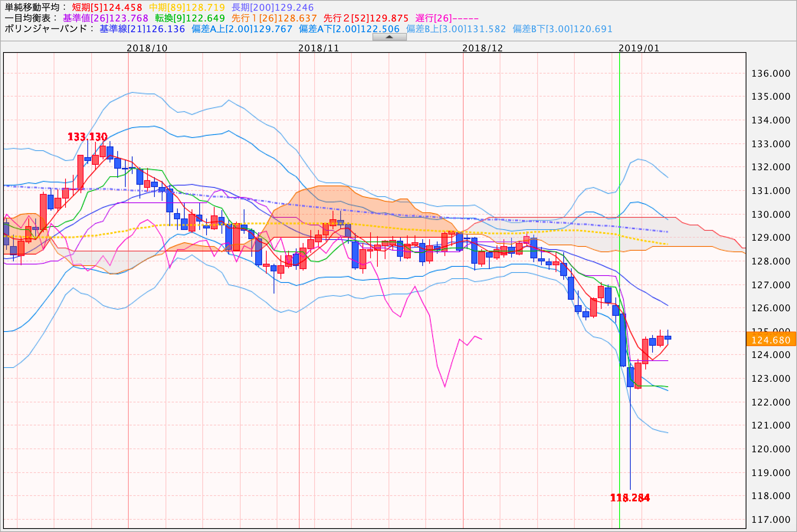Click the Bollinger base line [21] 126.136 label
This screenshot has height=532, width=797.
[x=143, y=29]
